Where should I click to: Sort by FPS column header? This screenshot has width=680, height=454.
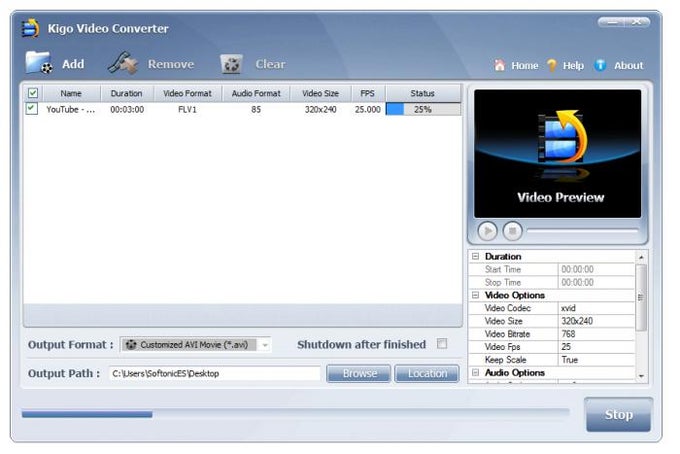367,93
